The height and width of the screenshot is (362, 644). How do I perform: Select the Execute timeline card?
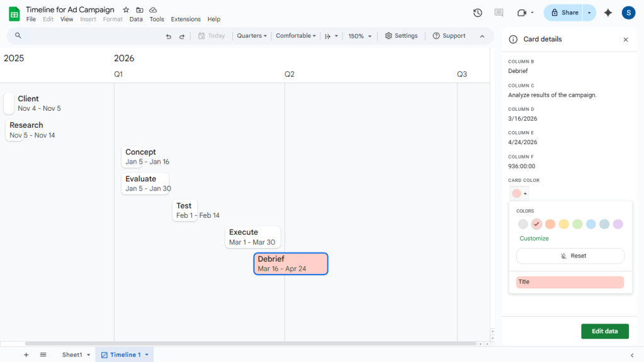click(x=253, y=237)
